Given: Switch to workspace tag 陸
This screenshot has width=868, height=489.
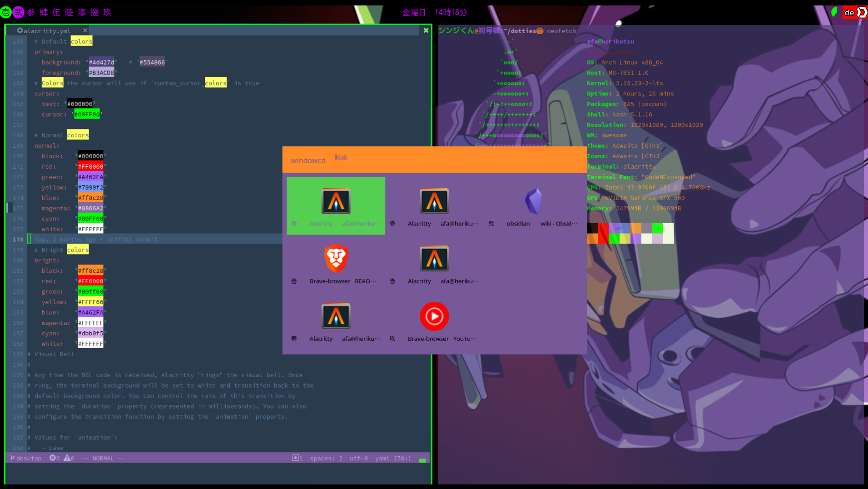Looking at the screenshot, I should click(x=69, y=12).
